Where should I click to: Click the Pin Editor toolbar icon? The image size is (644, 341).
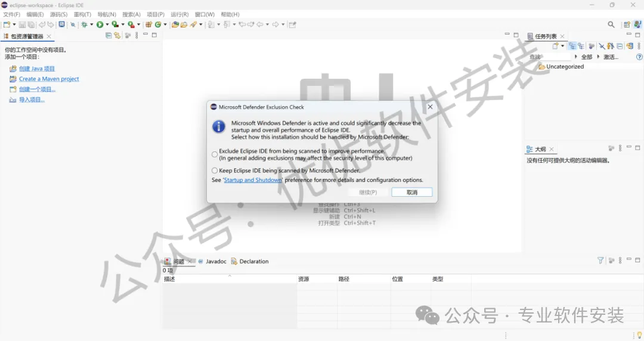click(292, 24)
